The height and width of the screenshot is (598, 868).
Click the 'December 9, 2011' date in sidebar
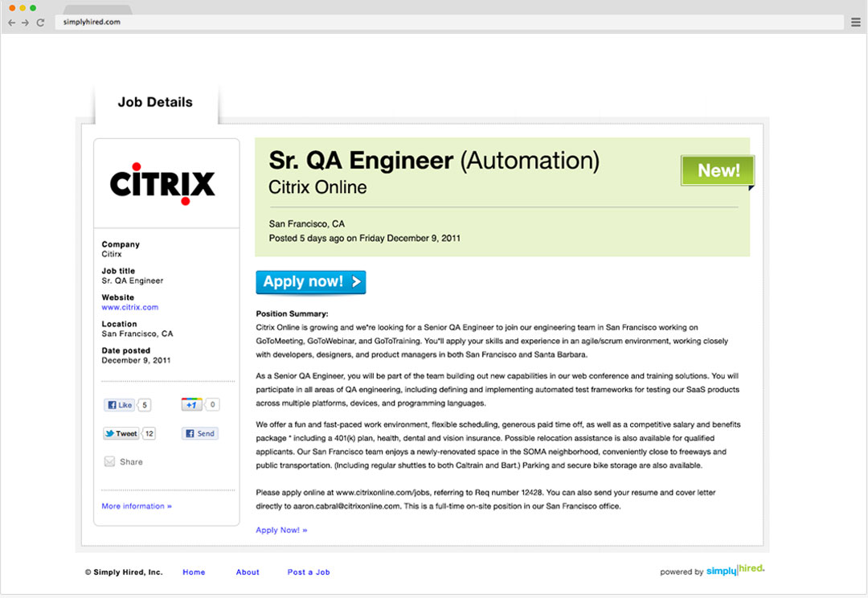click(x=136, y=360)
